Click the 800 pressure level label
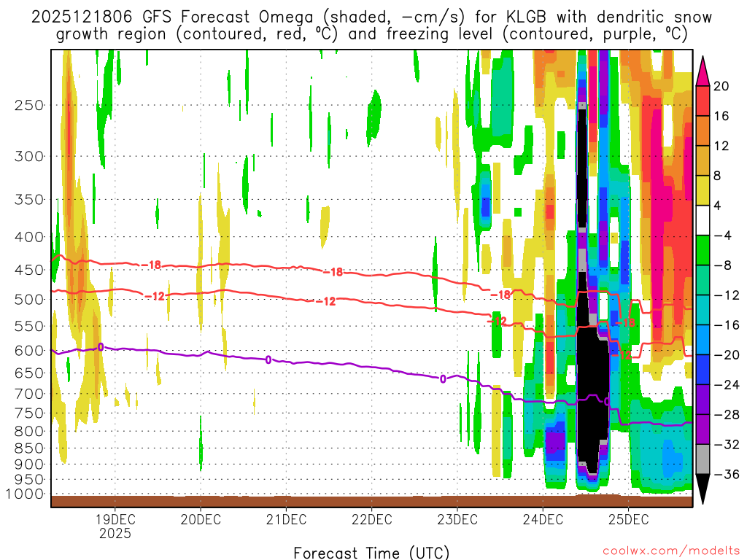Image resolution: width=747 pixels, height=560 pixels. point(29,432)
